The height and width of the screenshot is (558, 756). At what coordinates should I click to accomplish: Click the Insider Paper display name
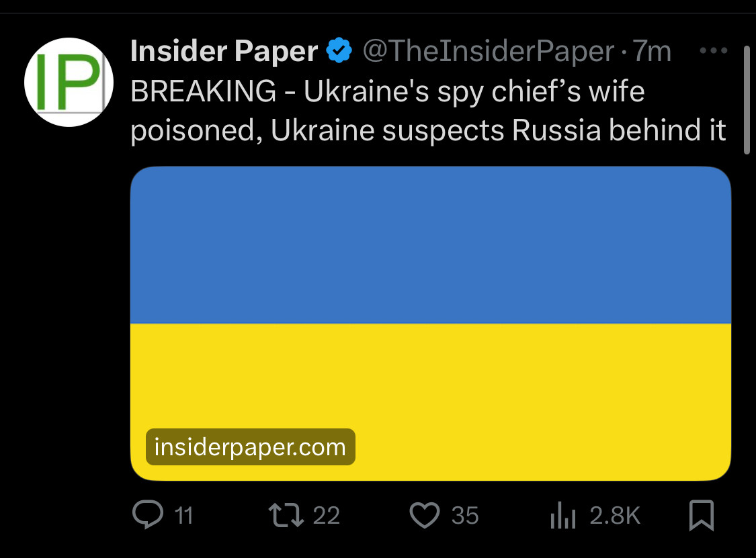pos(224,51)
